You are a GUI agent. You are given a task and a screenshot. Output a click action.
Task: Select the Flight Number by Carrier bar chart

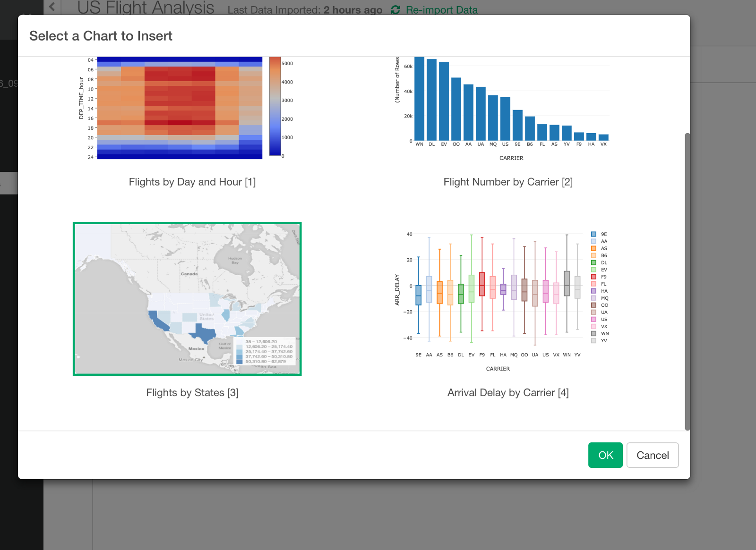tap(502, 109)
